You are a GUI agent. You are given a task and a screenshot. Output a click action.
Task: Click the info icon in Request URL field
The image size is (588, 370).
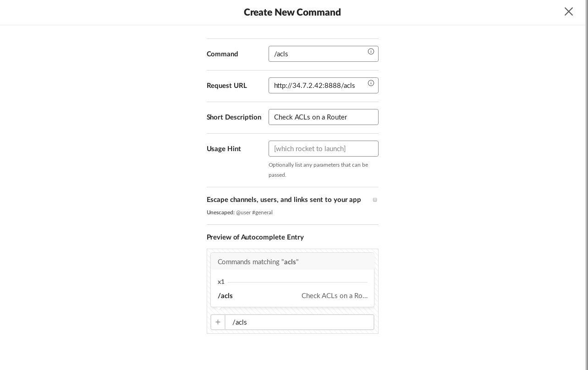(371, 83)
